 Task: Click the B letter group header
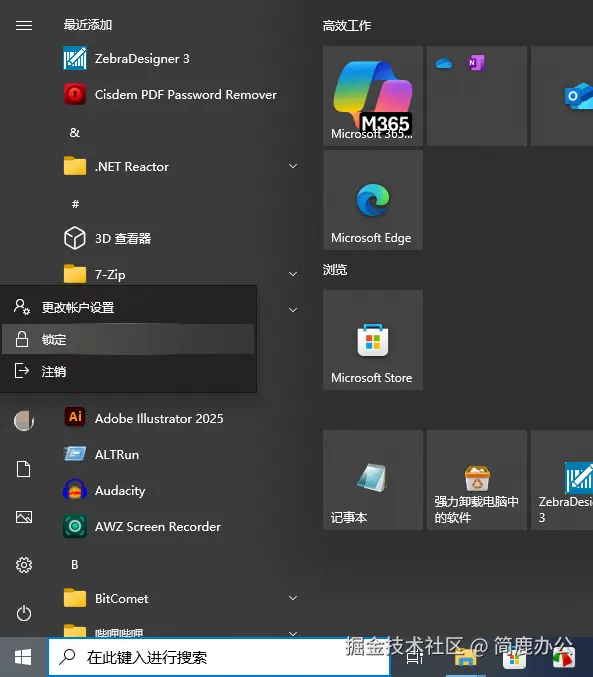75,564
